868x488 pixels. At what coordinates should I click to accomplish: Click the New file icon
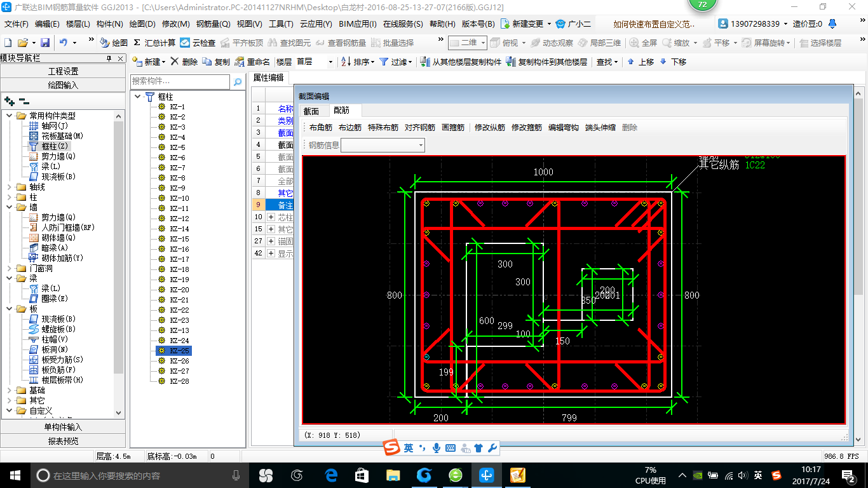(x=8, y=43)
